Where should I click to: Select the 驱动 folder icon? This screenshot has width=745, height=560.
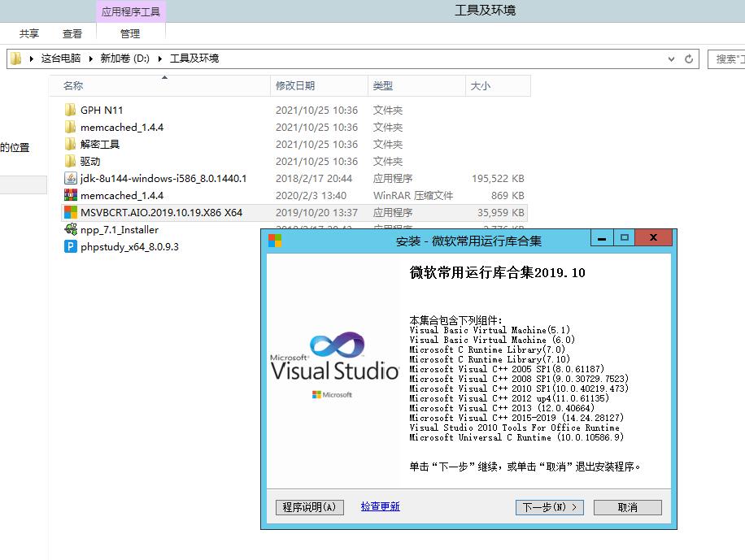click(70, 162)
